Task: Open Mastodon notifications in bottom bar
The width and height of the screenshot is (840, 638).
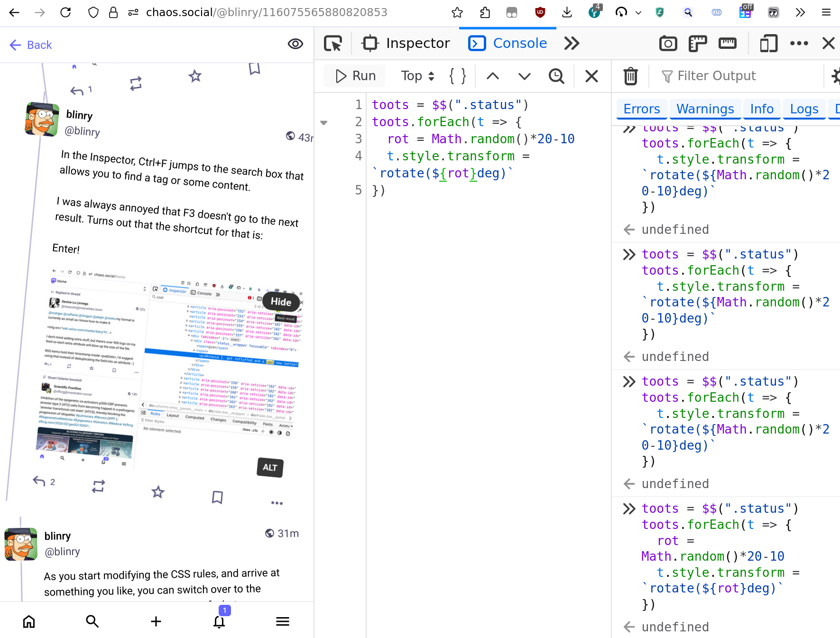Action: point(219,621)
